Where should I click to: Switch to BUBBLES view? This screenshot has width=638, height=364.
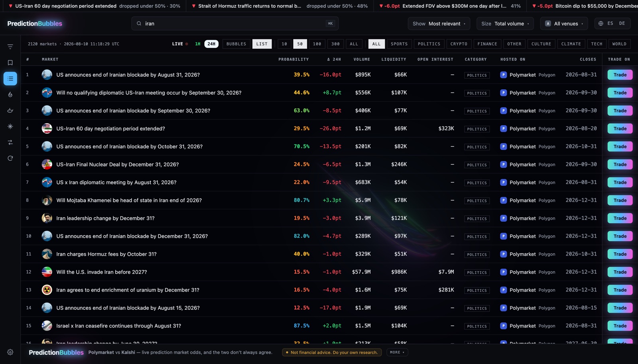[x=236, y=44]
